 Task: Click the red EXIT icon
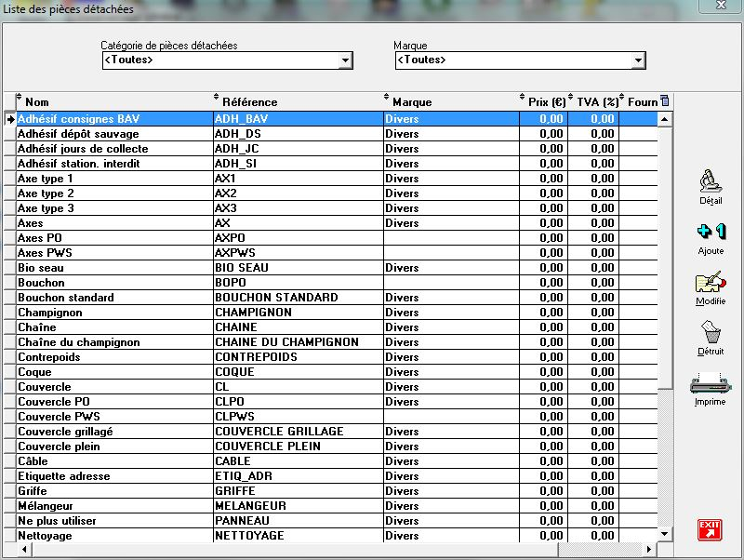tap(710, 529)
